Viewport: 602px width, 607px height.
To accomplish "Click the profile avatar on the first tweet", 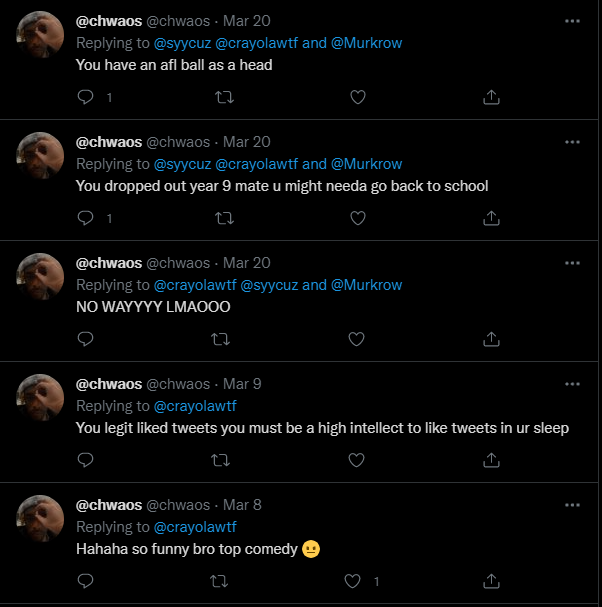I will click(x=42, y=35).
